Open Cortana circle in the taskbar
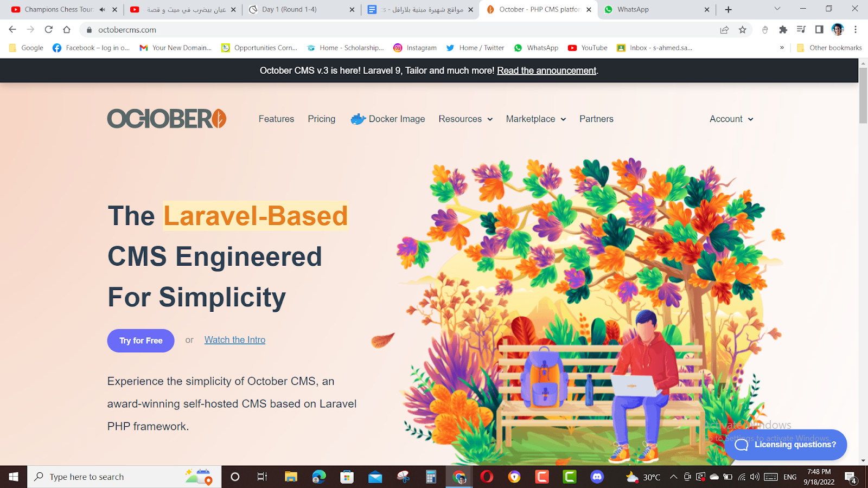The height and width of the screenshot is (488, 868). (235, 477)
